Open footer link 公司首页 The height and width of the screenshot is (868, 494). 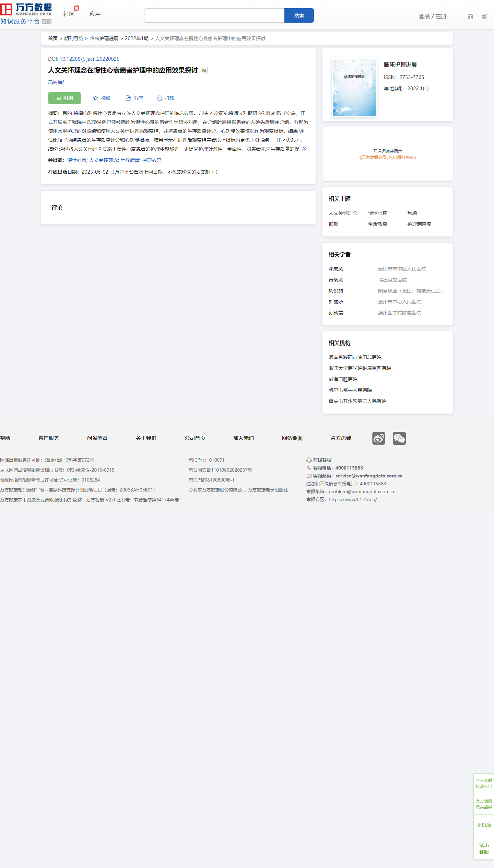pyautogui.click(x=195, y=438)
